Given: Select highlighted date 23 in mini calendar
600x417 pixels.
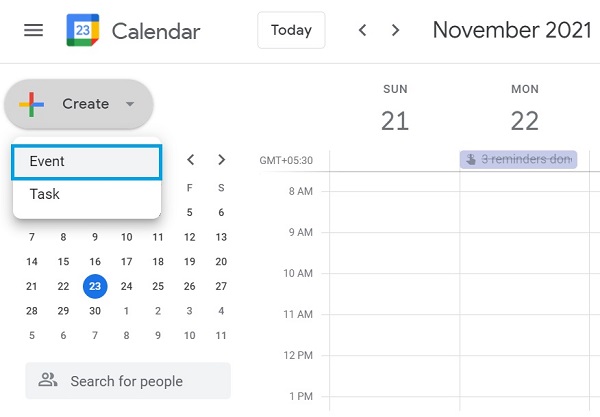Looking at the screenshot, I should pos(95,286).
